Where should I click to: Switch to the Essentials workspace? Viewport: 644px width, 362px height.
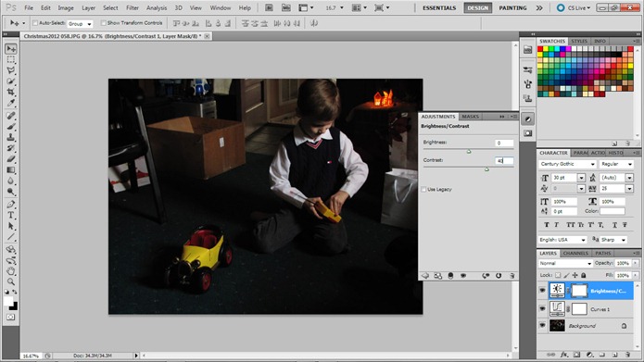(439, 7)
